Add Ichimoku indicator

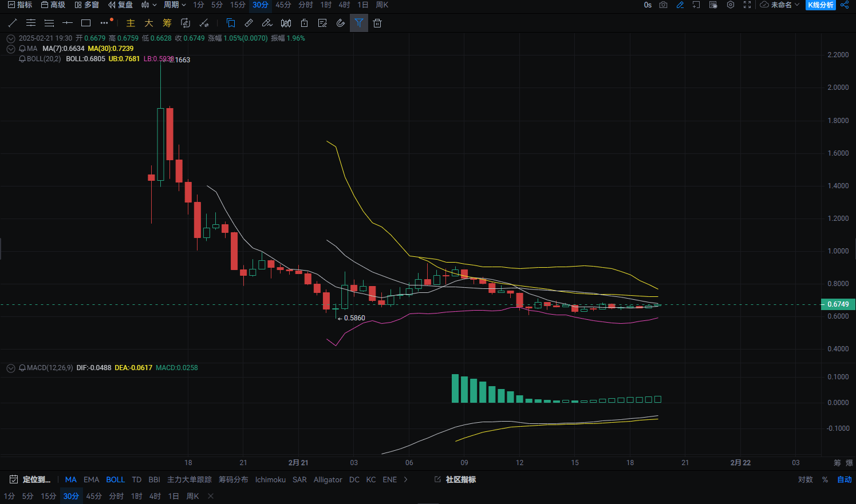point(270,479)
